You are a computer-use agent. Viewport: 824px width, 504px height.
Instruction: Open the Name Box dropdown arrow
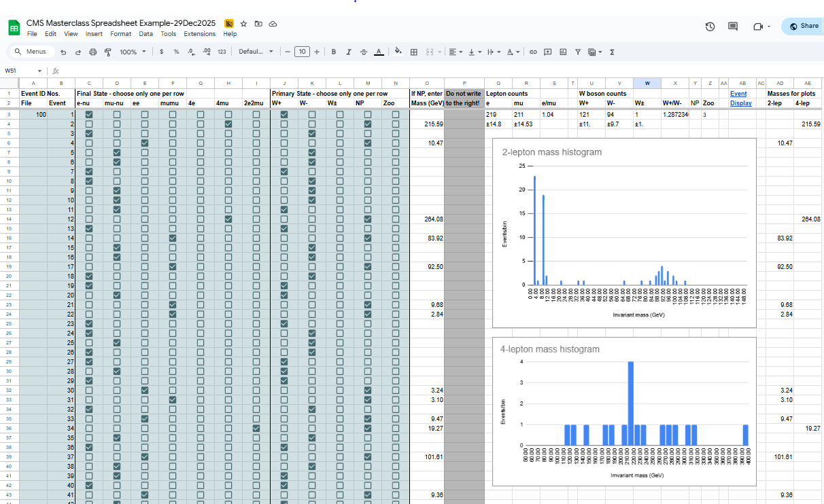point(39,71)
